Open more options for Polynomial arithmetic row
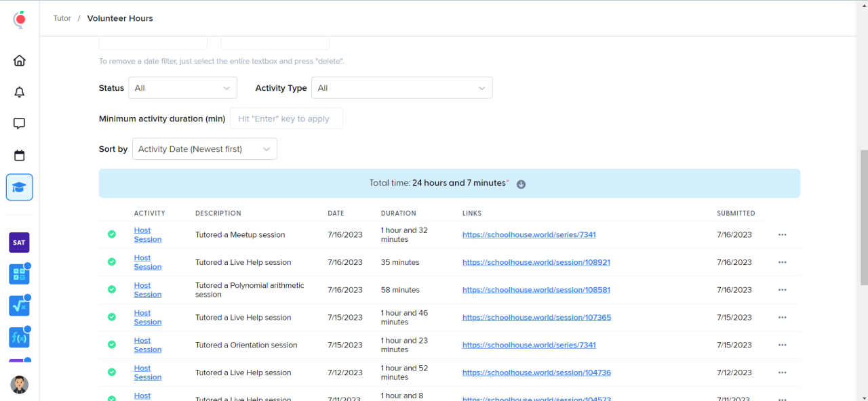This screenshot has height=401, width=868. [x=783, y=290]
